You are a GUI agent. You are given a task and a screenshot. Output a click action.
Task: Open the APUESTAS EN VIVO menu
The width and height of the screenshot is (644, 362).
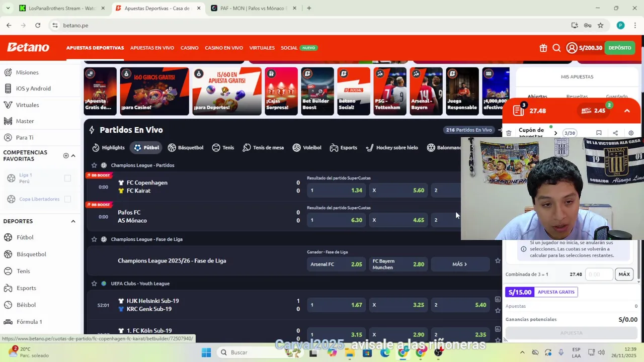click(152, 48)
